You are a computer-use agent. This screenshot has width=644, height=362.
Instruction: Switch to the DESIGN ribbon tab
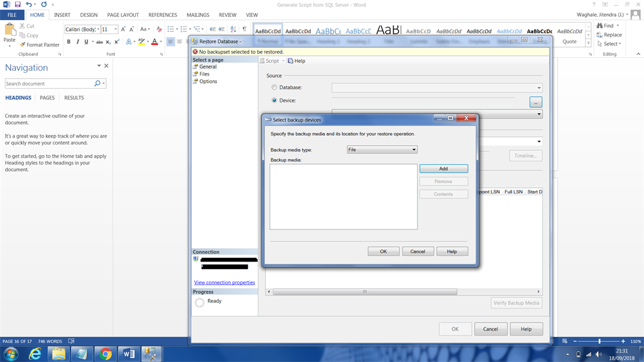pyautogui.click(x=89, y=15)
